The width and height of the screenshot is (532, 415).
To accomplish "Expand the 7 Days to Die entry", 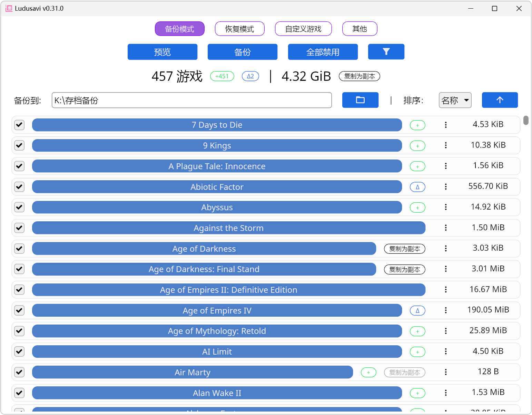I will [x=217, y=125].
